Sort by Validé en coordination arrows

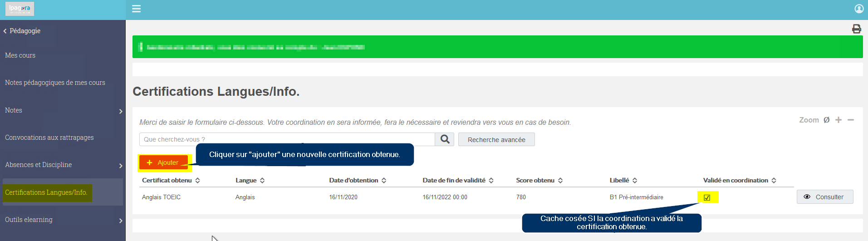click(x=774, y=180)
